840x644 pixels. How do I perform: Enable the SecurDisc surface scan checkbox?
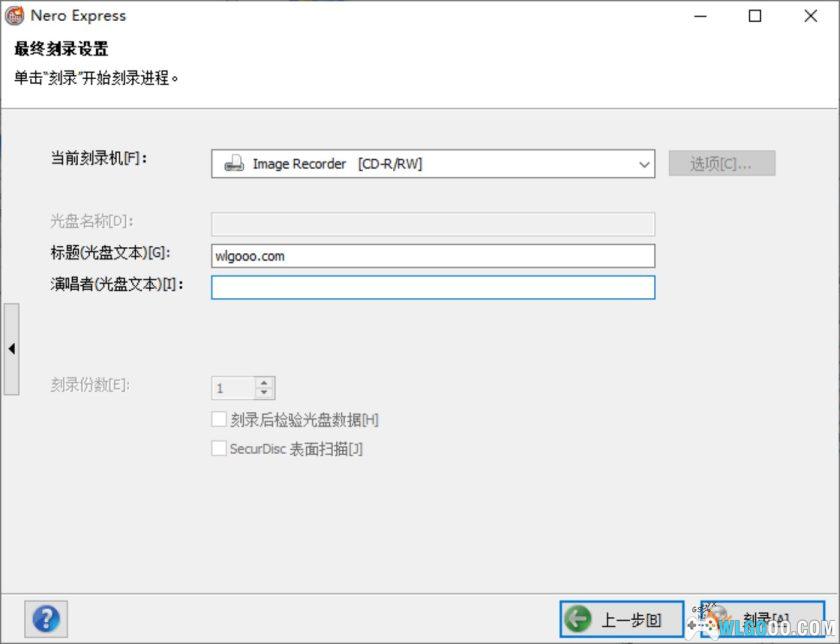point(218,448)
